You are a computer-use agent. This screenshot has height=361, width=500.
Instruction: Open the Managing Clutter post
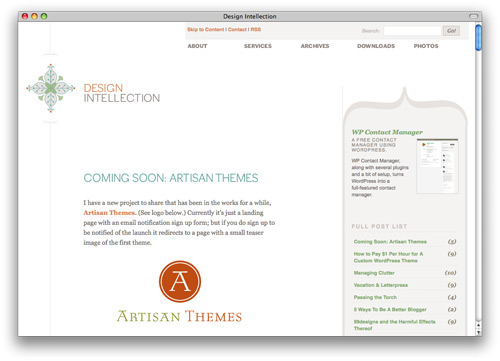click(x=374, y=273)
